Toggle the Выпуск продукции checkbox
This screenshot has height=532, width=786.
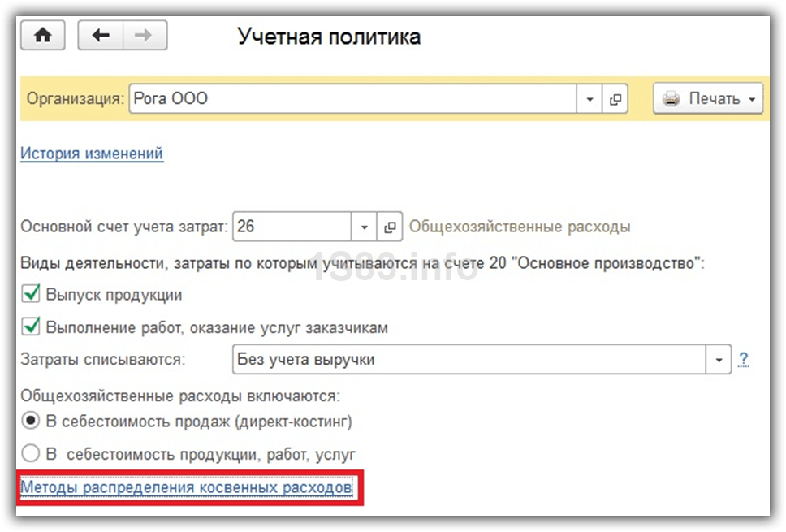coord(31,293)
